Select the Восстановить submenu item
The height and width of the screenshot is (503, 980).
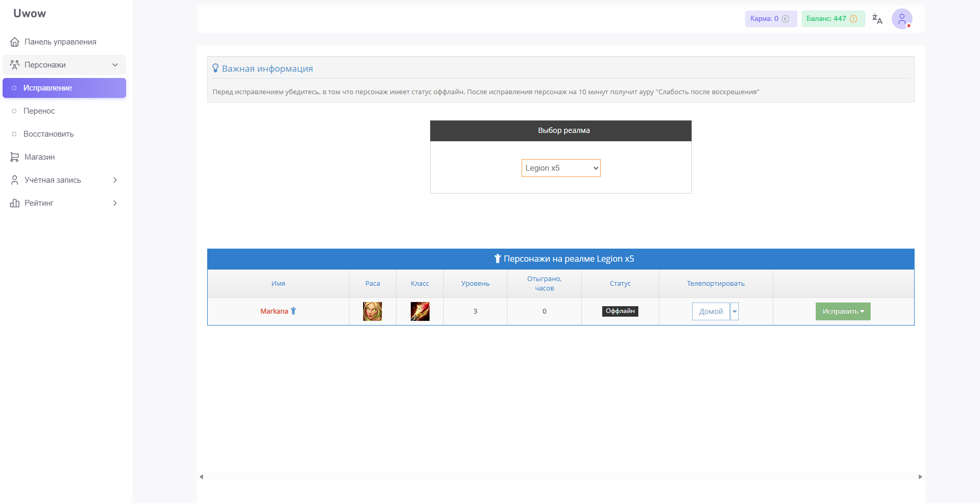coord(49,134)
